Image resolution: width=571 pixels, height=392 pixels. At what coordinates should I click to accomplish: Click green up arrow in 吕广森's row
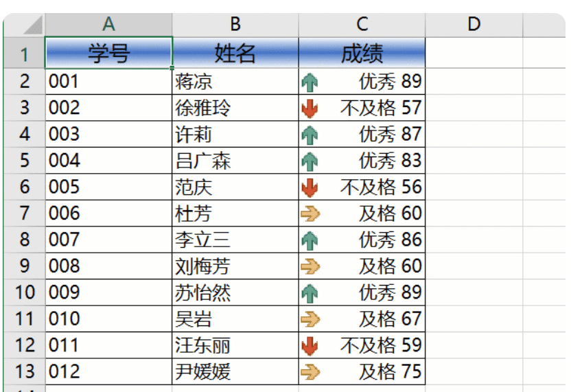click(310, 161)
